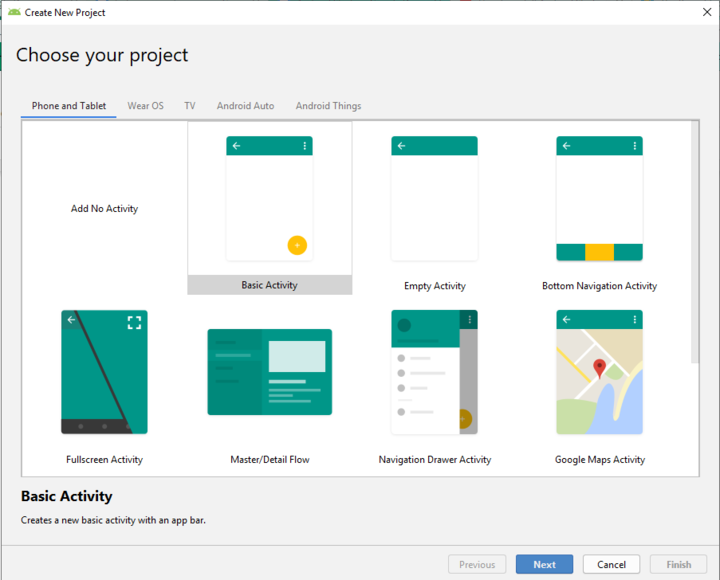Cancel the new project wizard
Screen dimensions: 720x580
611,564
